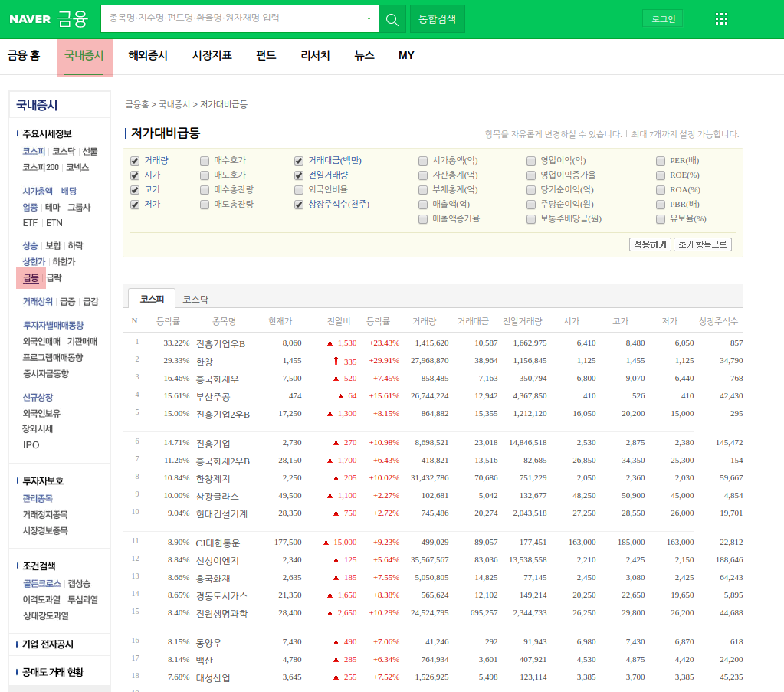
Task: Open stock 삼광글라스
Action: [217, 497]
